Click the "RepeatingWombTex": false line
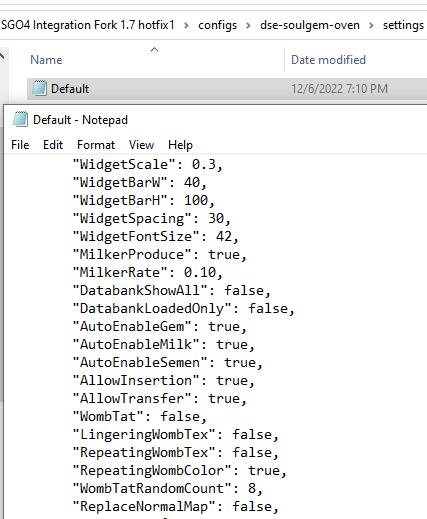The image size is (427, 519). 176,452
